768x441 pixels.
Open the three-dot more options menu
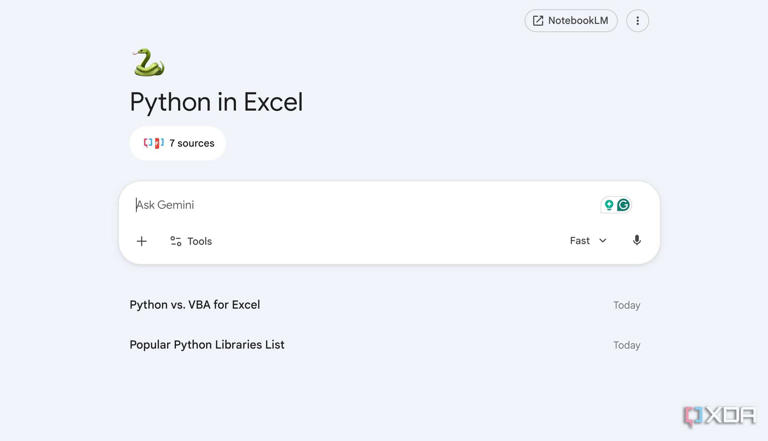coord(637,21)
